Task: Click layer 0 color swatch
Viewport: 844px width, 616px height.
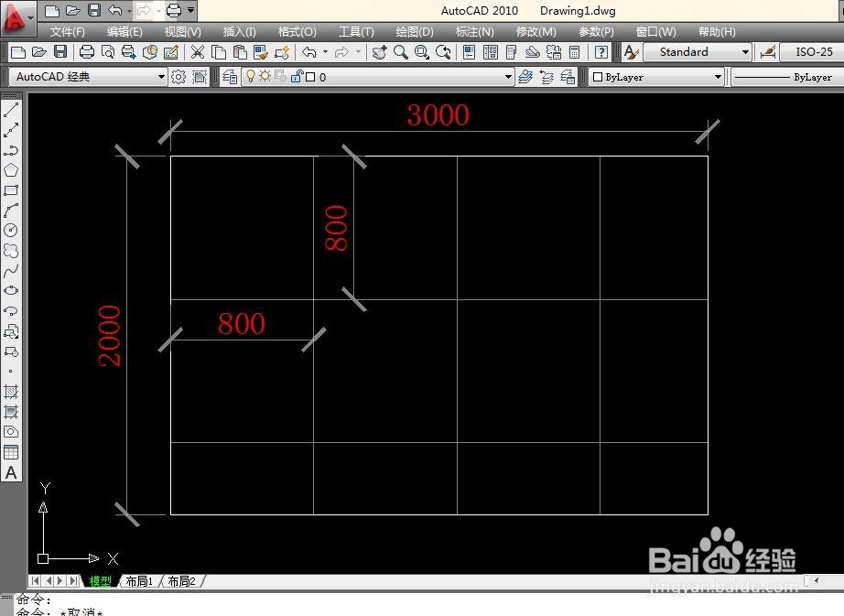Action: [x=310, y=77]
